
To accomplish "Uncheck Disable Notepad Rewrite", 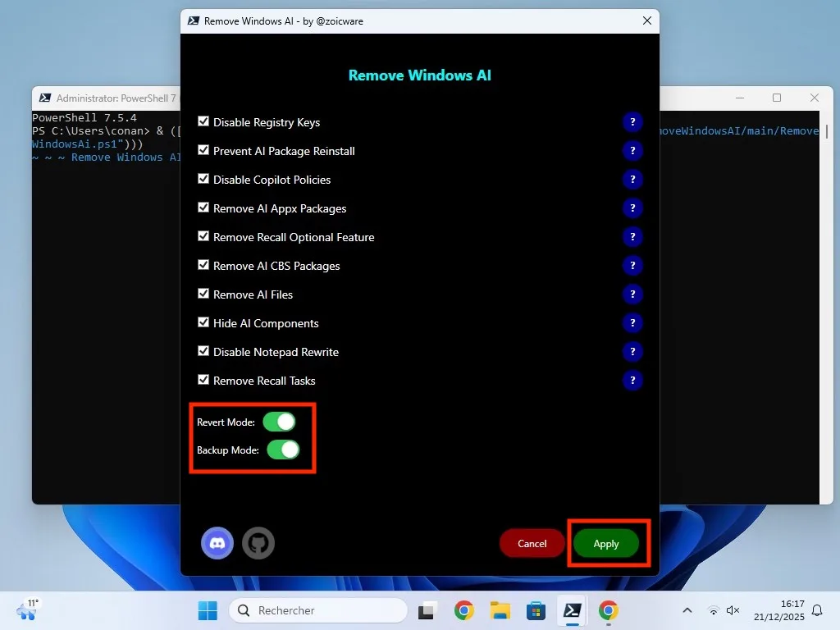I will [203, 351].
